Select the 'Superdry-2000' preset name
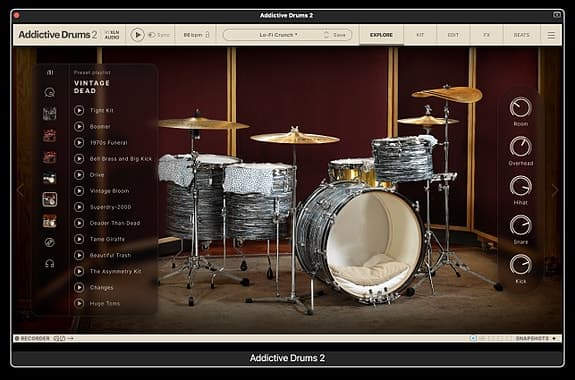The height and width of the screenshot is (380, 575). tap(110, 207)
